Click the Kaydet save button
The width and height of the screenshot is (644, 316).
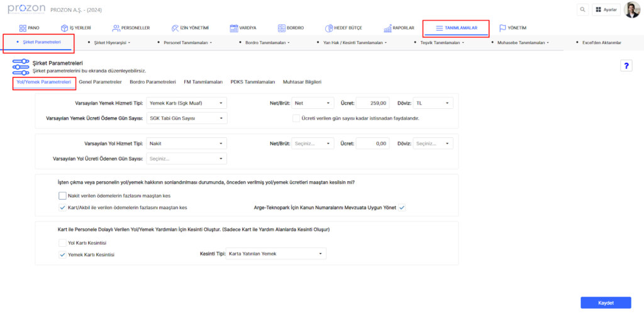pos(606,303)
